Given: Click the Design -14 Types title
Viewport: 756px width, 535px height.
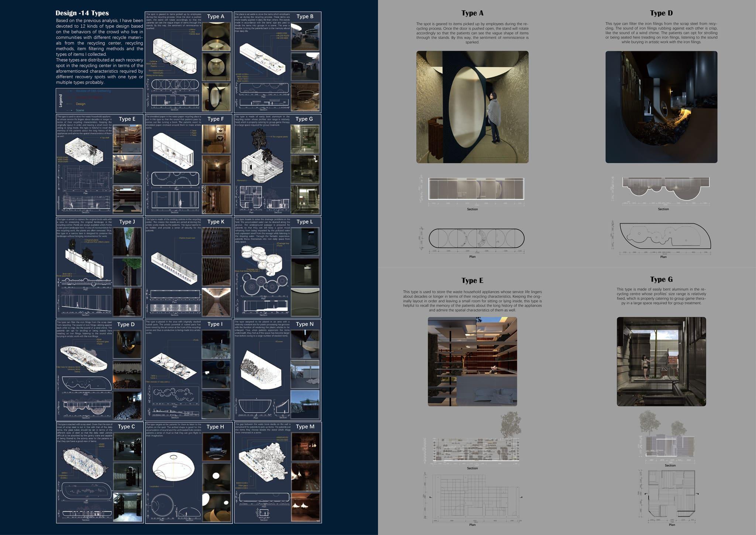Looking at the screenshot, I should [82, 13].
